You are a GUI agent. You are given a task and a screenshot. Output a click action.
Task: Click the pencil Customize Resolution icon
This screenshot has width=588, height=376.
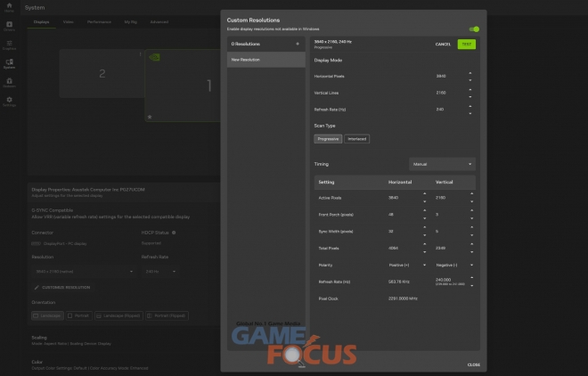37,287
